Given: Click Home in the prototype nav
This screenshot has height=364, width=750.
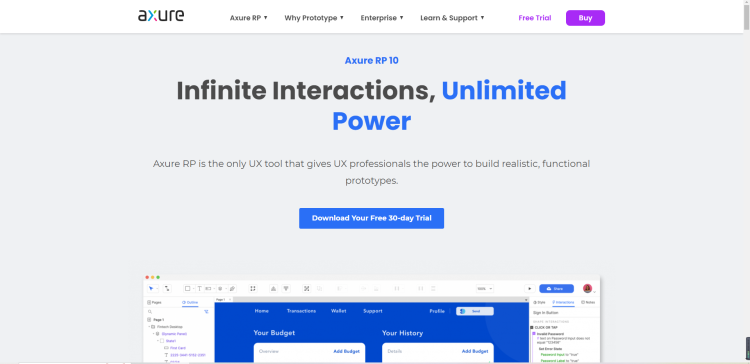Looking at the screenshot, I should point(262,311).
